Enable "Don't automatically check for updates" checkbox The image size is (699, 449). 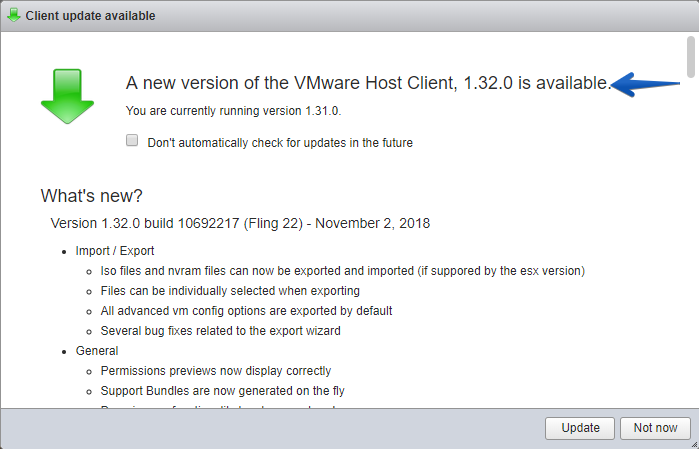coord(132,140)
